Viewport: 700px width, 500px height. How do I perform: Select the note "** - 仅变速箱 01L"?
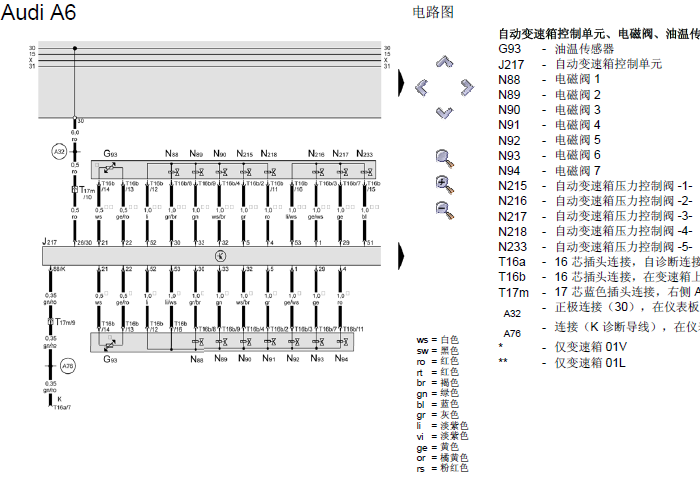(x=562, y=362)
